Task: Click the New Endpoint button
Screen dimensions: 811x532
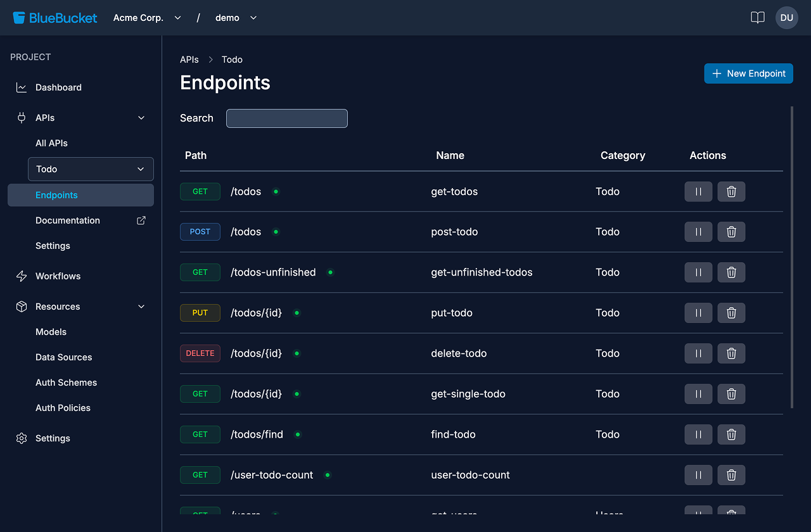Action: 748,73
